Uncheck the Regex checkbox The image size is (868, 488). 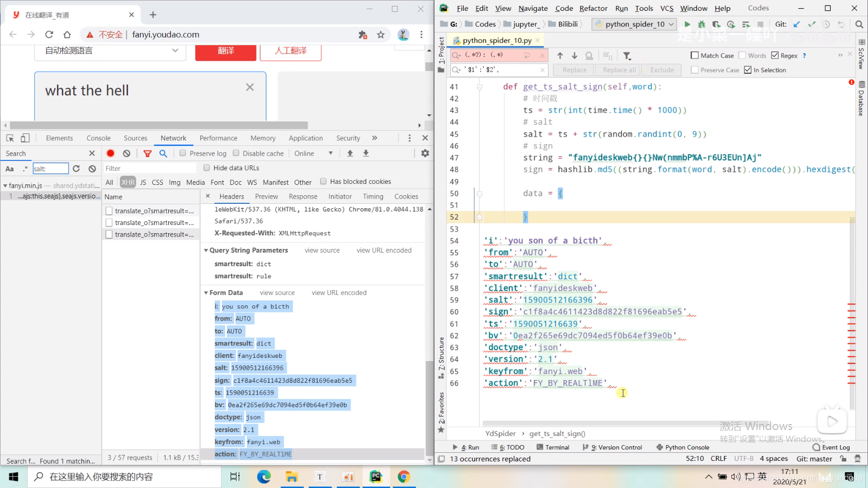[x=775, y=55]
